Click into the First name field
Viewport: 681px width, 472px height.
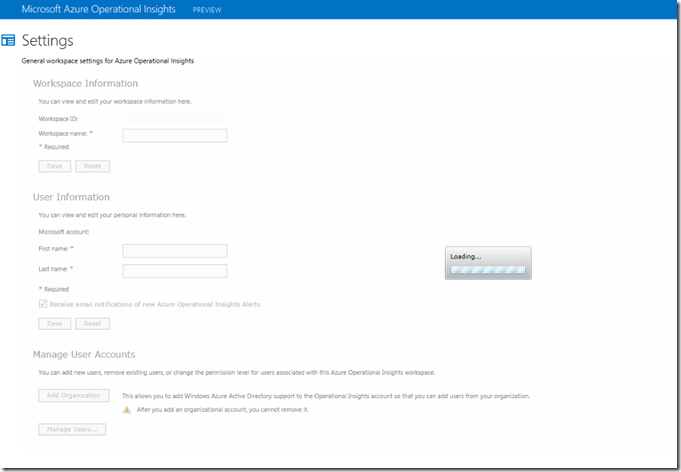tap(174, 250)
